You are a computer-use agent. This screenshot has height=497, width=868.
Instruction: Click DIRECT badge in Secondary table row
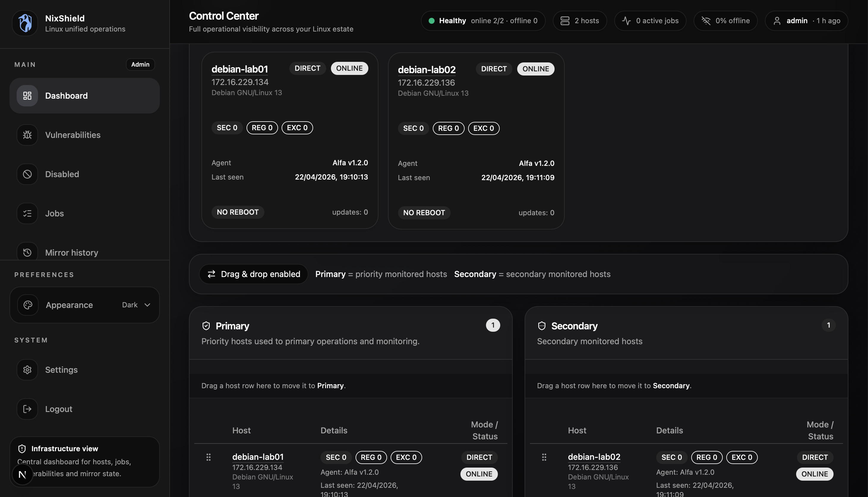click(815, 457)
